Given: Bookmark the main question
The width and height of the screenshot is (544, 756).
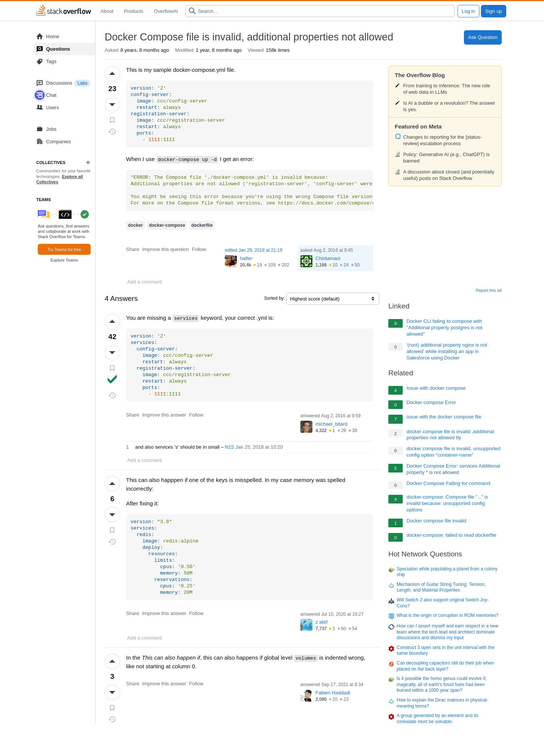Looking at the screenshot, I should tap(112, 120).
